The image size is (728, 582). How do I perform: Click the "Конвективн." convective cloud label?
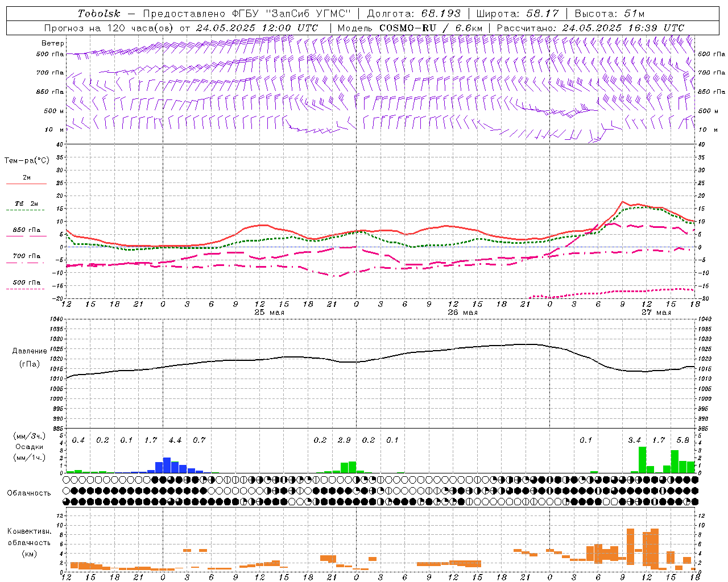click(x=30, y=531)
